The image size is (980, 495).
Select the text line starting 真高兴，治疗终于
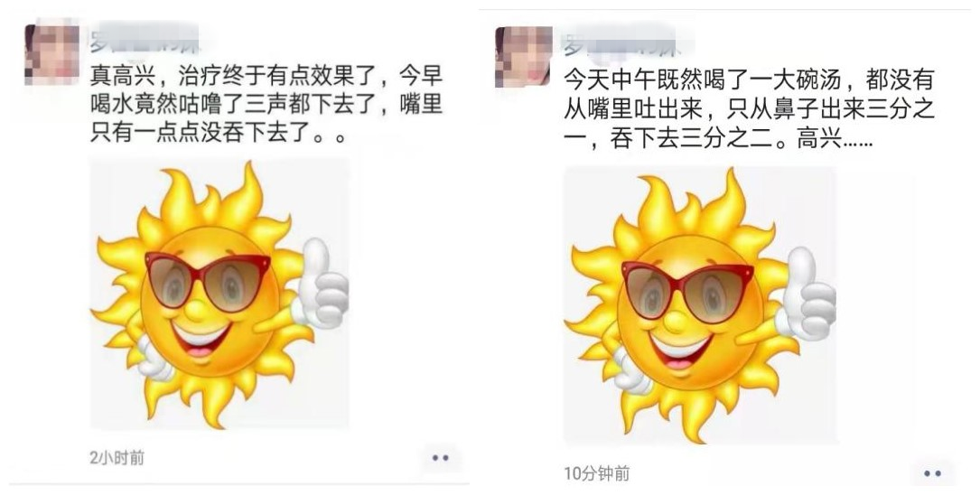click(x=266, y=76)
